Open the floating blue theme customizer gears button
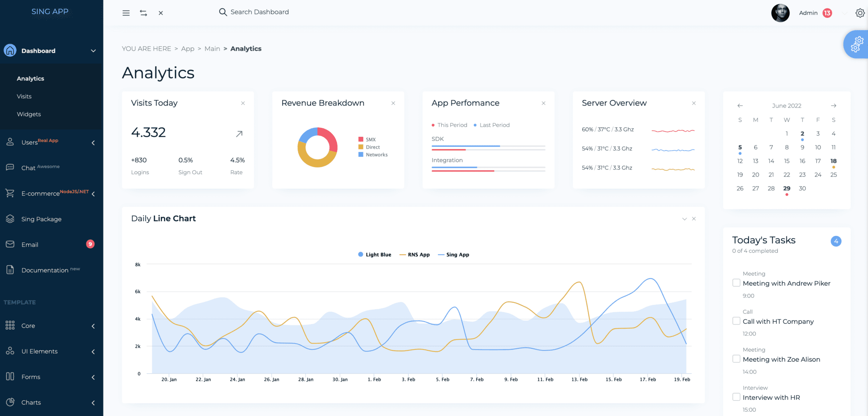This screenshot has width=868, height=416. (857, 44)
